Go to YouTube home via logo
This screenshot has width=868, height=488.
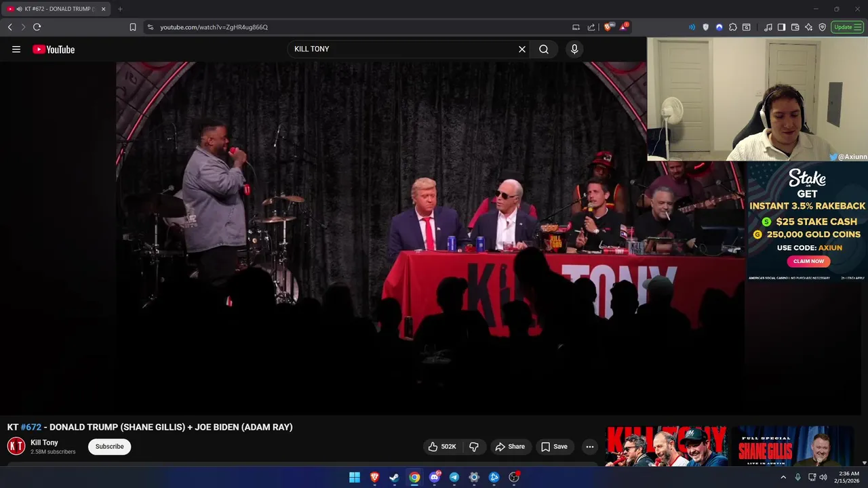(x=54, y=49)
